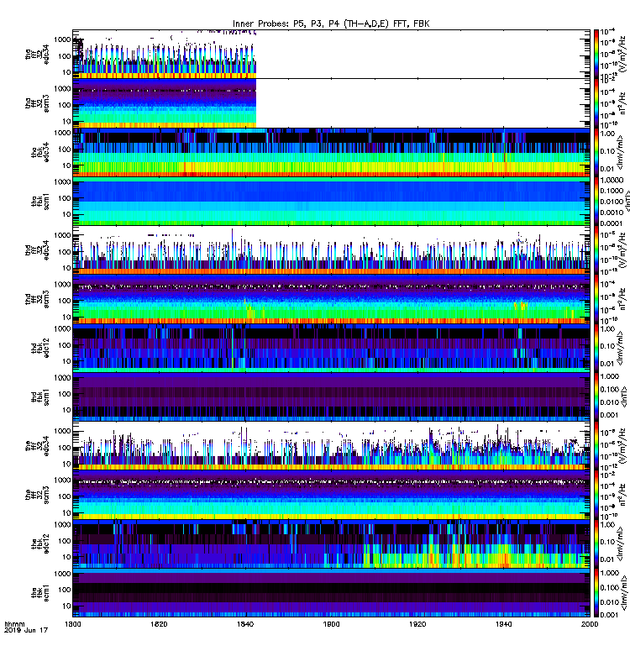Click the 1840 time axis label
Screen dimensions: 630x672
(244, 624)
